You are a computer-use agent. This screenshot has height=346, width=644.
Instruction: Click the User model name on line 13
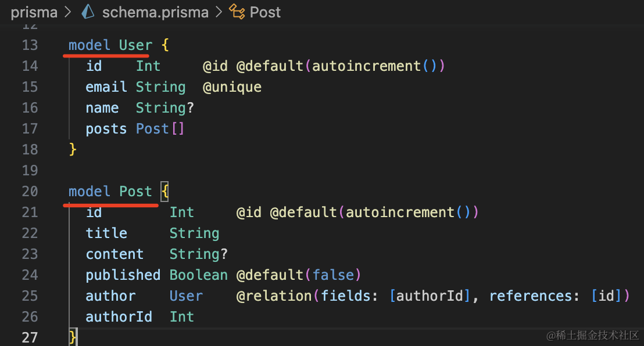tap(136, 45)
